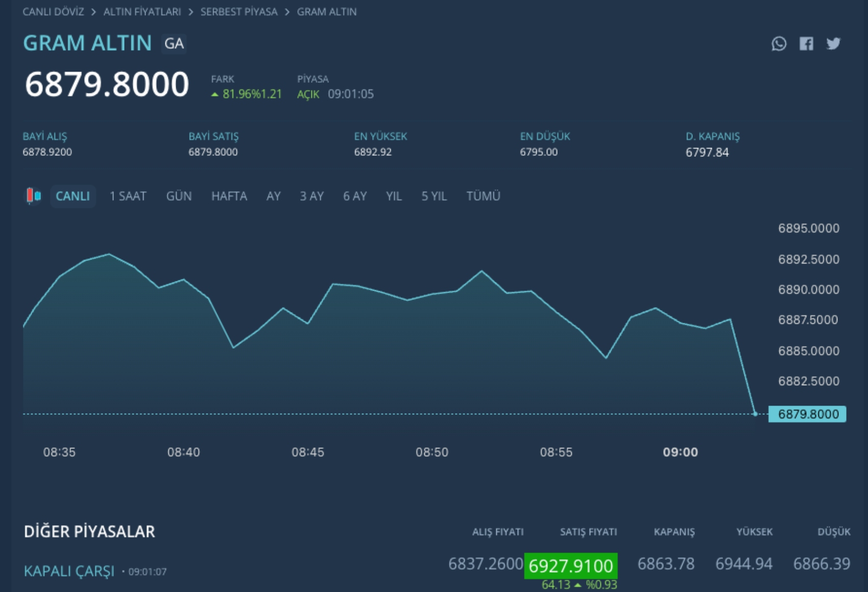Screen dimensions: 868x592
Task: Click the green 6927.9100 selling price
Action: [x=570, y=566]
